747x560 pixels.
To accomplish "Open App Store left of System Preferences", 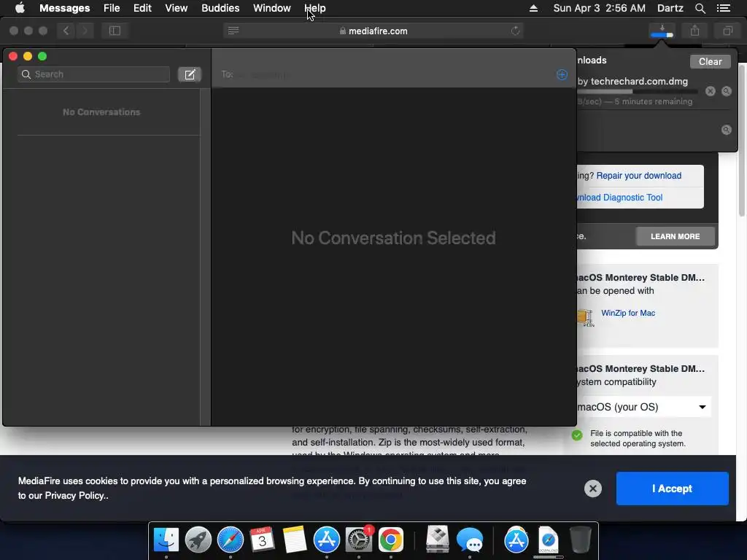I will pos(326,540).
